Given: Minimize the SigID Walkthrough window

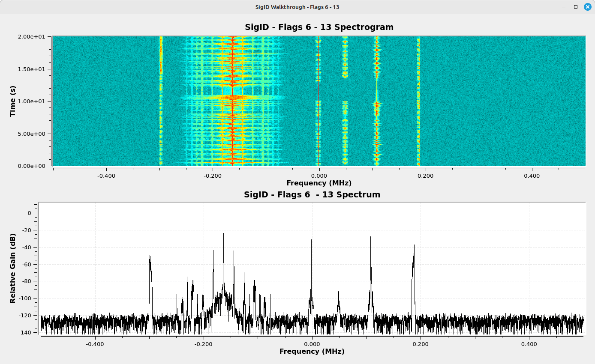Looking at the screenshot, I should (x=564, y=7).
